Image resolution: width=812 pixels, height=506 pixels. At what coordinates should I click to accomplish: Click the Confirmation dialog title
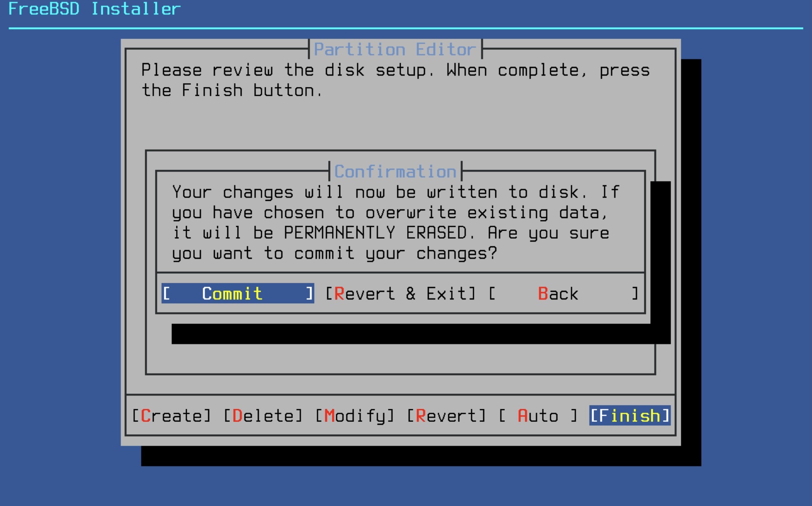[x=395, y=171]
